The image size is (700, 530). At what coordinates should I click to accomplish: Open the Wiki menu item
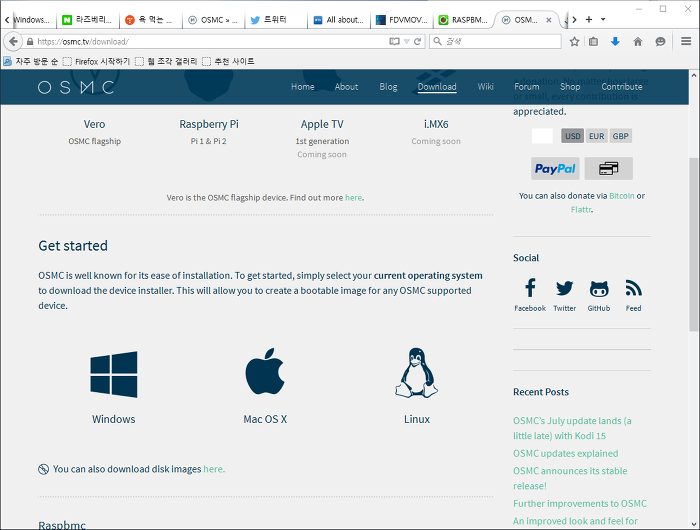tap(485, 87)
